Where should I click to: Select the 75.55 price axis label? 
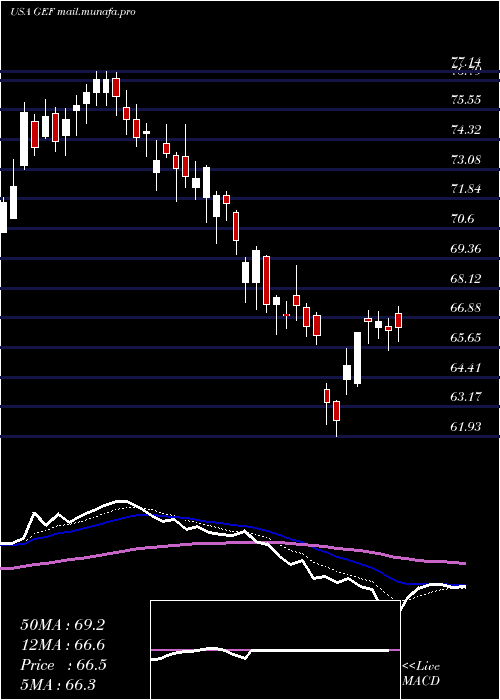point(466,99)
